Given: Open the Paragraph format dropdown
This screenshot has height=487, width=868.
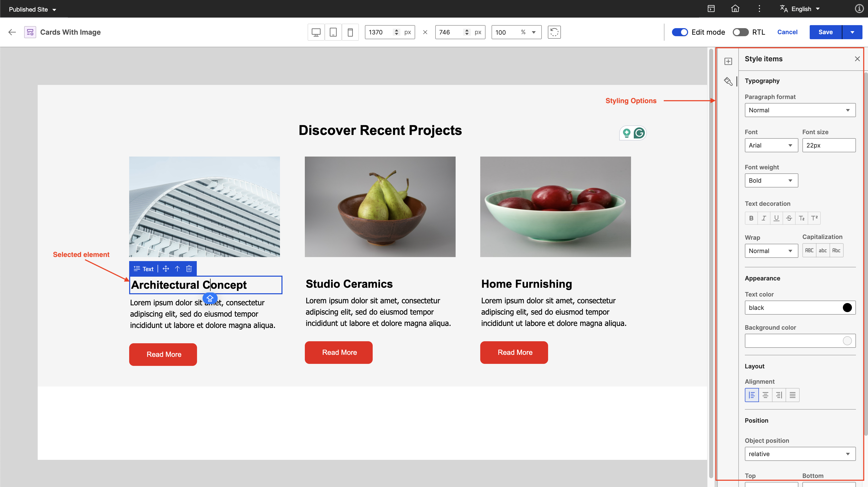Looking at the screenshot, I should coord(800,110).
